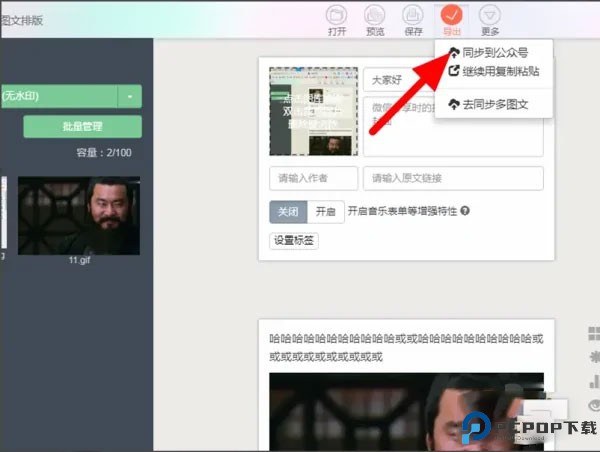Select 同步到公众号 from the export menu

click(494, 52)
